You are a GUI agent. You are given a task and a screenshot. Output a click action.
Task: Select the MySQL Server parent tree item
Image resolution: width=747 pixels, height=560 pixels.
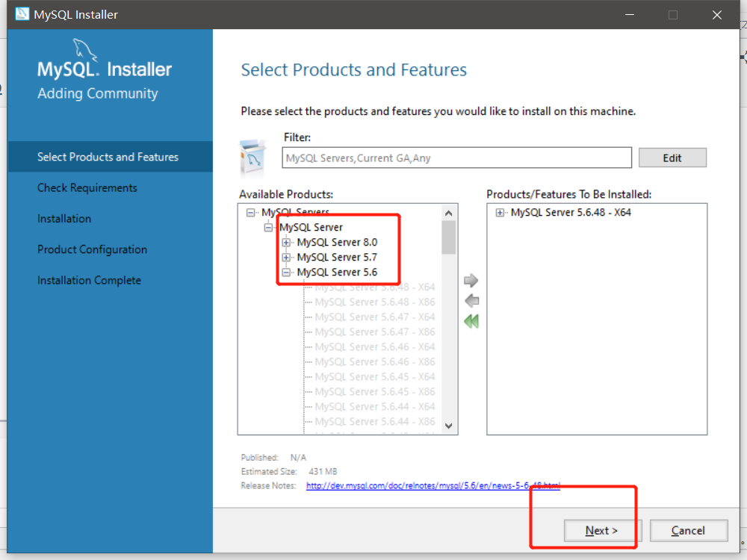coord(311,228)
